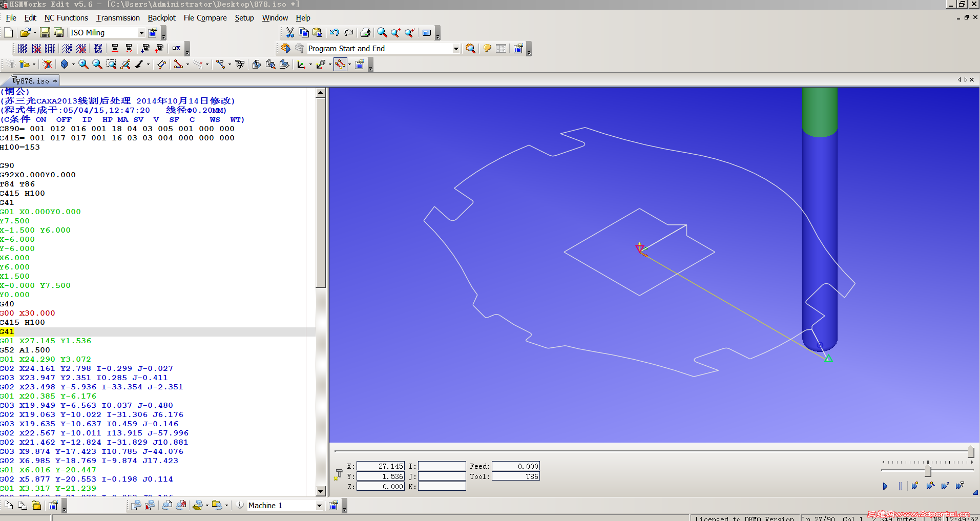Screen dimensions: 980x521
Task: Open the Setup menu
Action: click(x=244, y=18)
